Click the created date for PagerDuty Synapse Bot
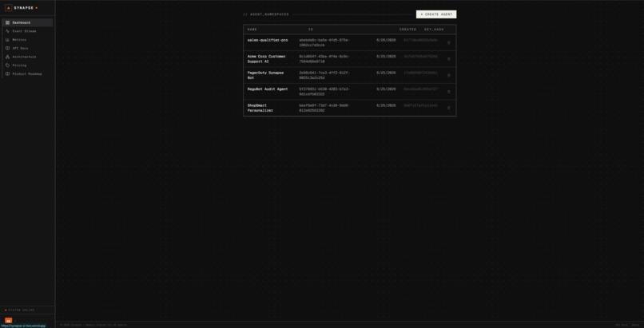This screenshot has width=644, height=328. point(386,73)
